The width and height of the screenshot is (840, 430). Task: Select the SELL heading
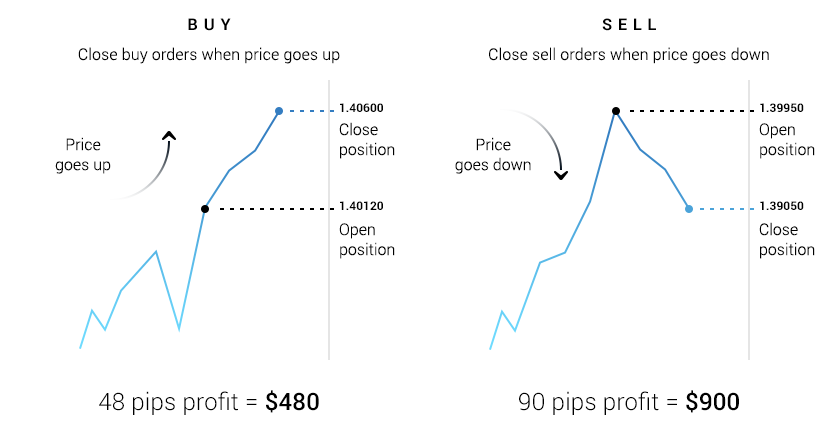(628, 24)
